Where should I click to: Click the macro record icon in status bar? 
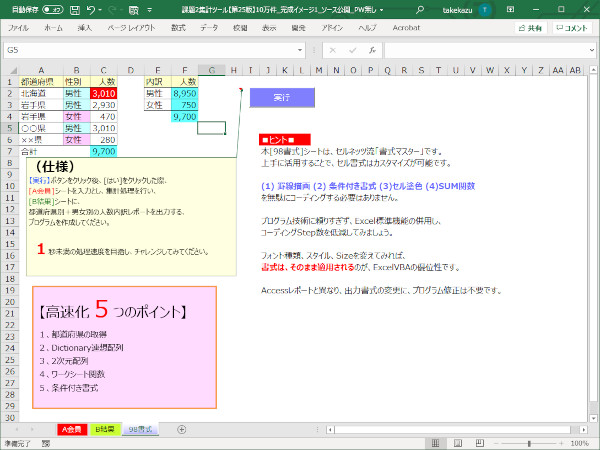click(46, 443)
